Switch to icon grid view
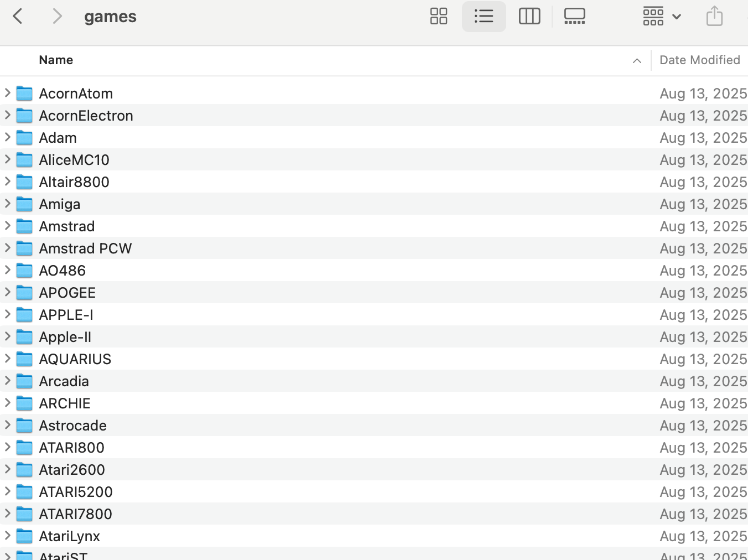Viewport: 748px width, 560px height. (x=439, y=16)
